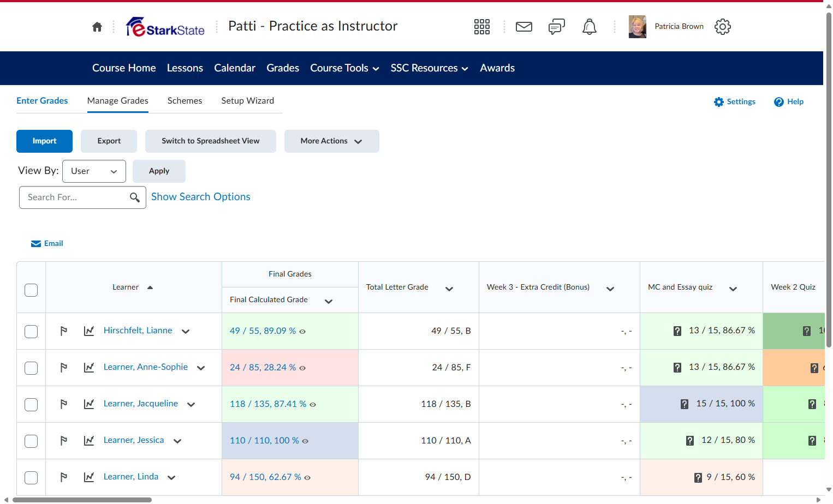
Task: Expand Final Calculated Grade column menu
Action: point(329,301)
